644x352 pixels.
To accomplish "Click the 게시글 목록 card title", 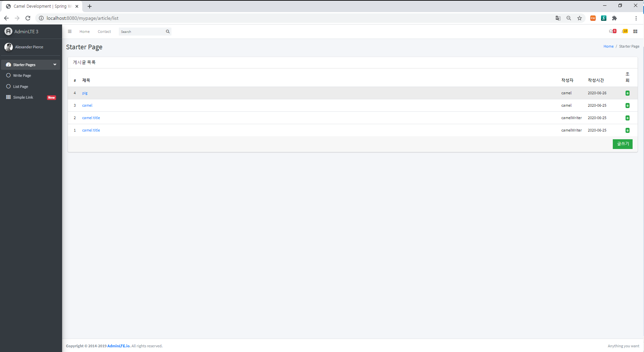I will 84,62.
